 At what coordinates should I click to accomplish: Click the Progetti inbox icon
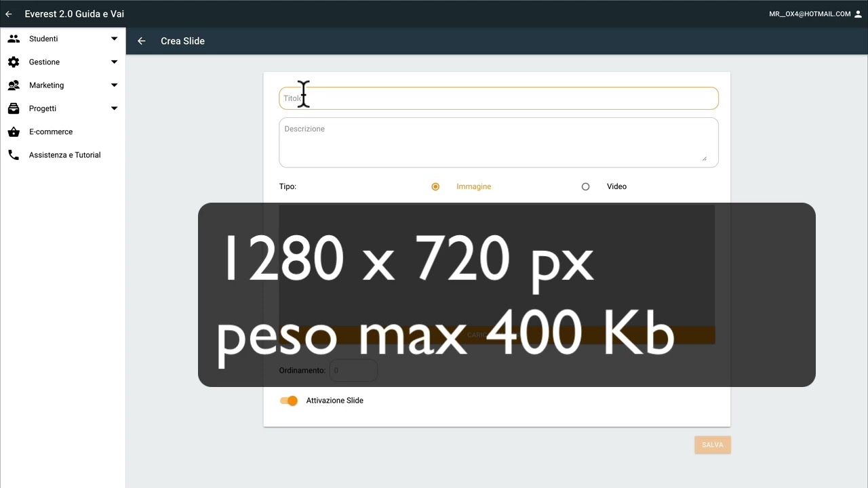(x=14, y=108)
